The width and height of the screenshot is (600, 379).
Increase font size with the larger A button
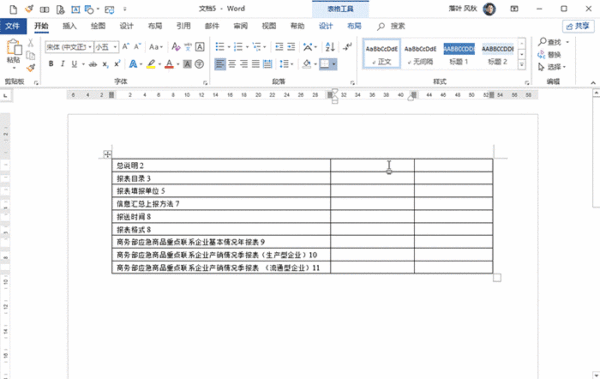tap(126, 47)
